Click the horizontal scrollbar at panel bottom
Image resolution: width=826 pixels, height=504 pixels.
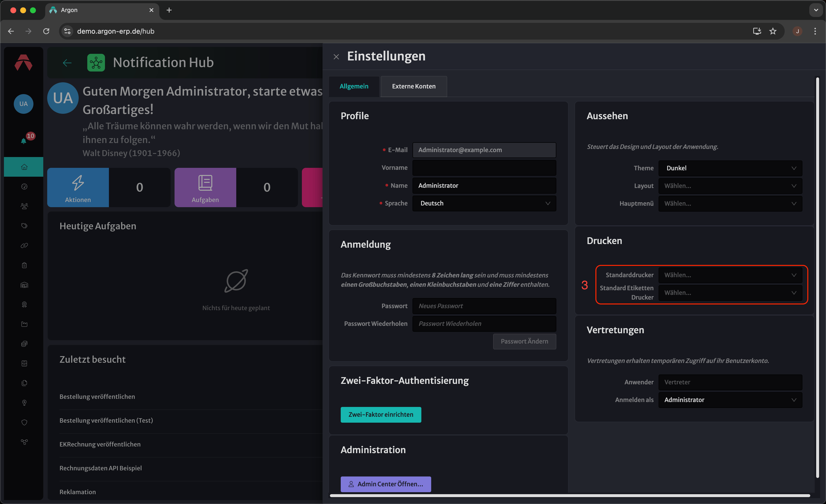pyautogui.click(x=570, y=495)
